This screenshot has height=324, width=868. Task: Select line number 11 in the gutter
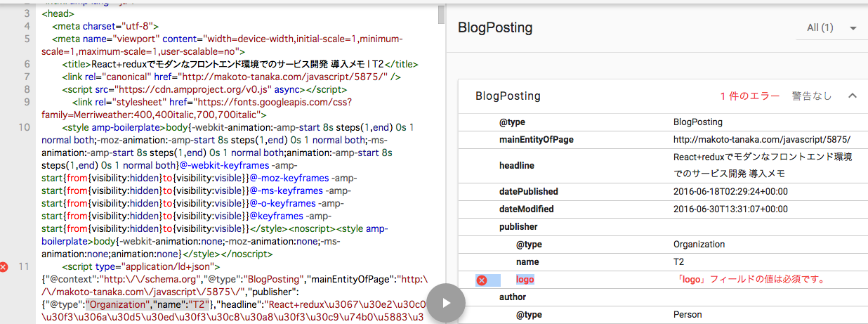pyautogui.click(x=23, y=267)
